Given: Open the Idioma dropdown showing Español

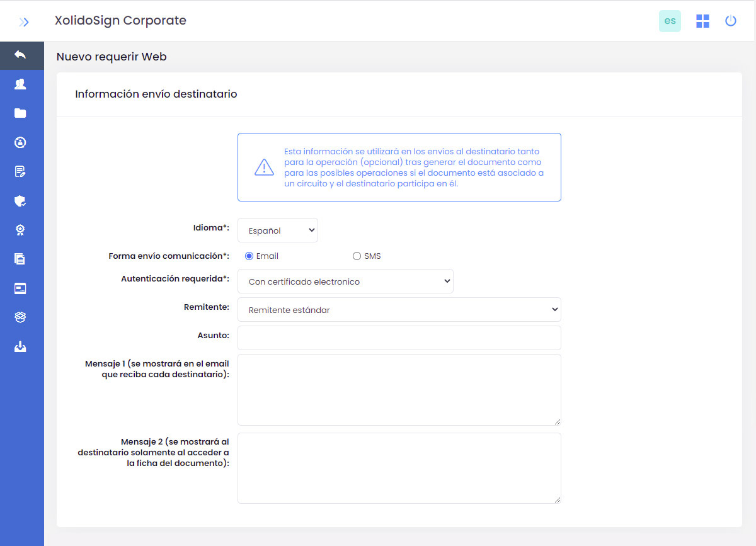Looking at the screenshot, I should (278, 230).
